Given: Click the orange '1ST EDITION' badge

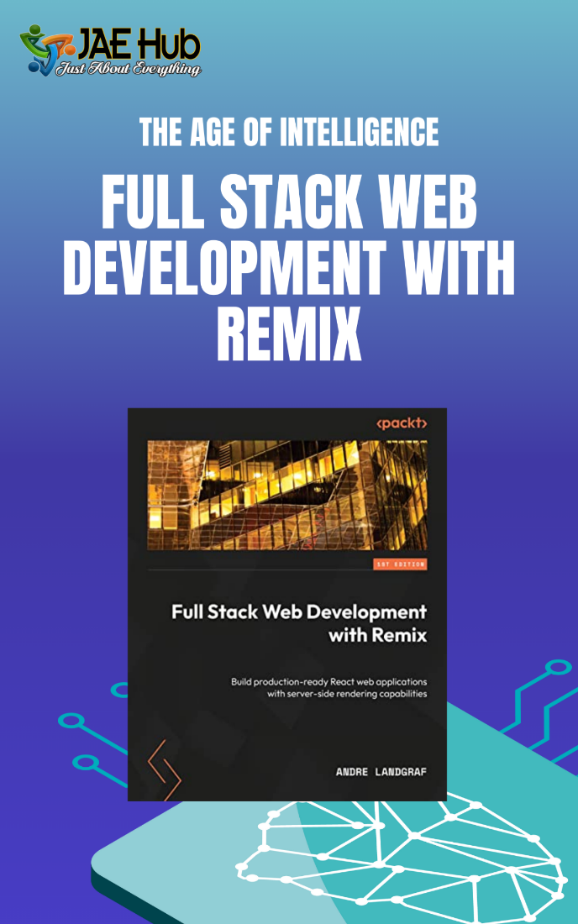Looking at the screenshot, I should click(x=401, y=564).
